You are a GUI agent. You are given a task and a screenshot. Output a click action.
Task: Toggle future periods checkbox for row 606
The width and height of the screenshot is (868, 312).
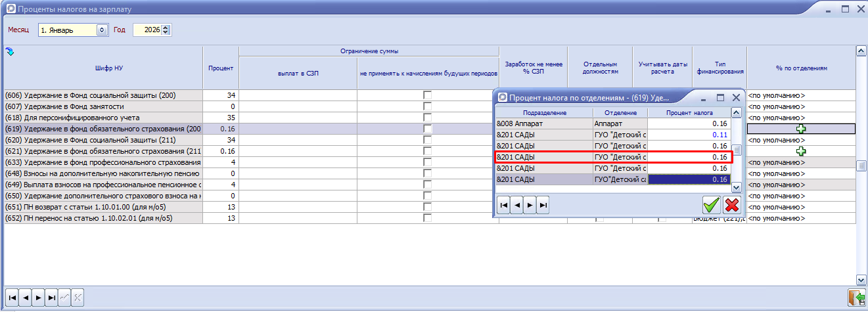428,95
